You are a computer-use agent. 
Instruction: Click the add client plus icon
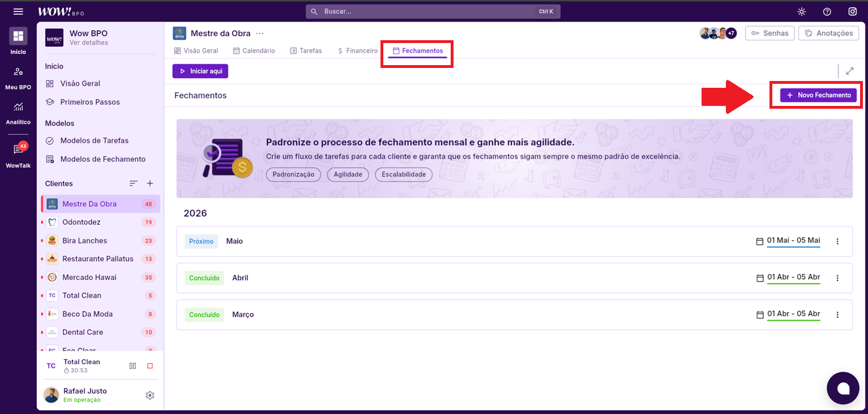150,183
